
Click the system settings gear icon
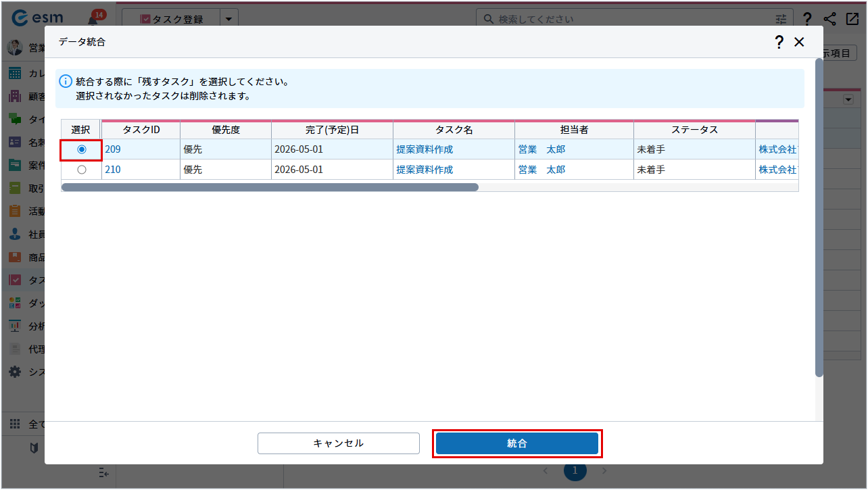click(15, 372)
